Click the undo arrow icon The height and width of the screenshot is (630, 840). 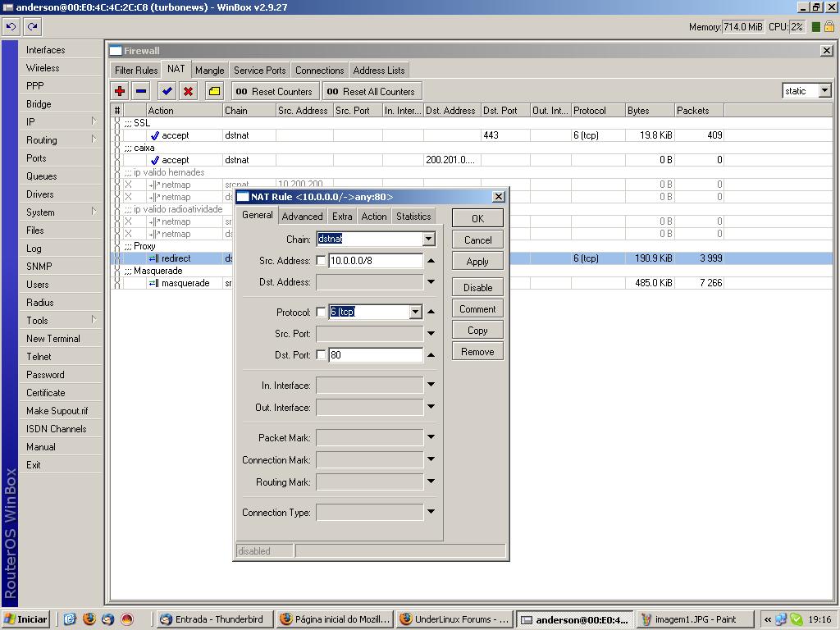coord(11,26)
